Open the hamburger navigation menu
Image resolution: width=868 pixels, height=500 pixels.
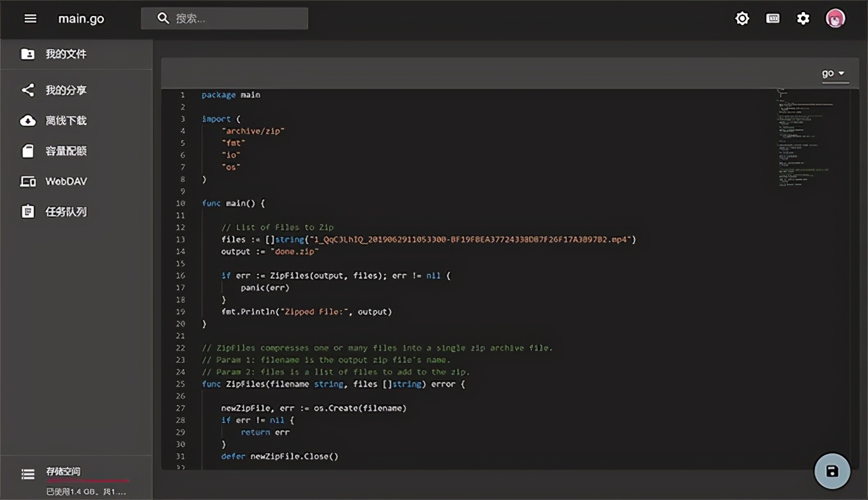point(30,18)
